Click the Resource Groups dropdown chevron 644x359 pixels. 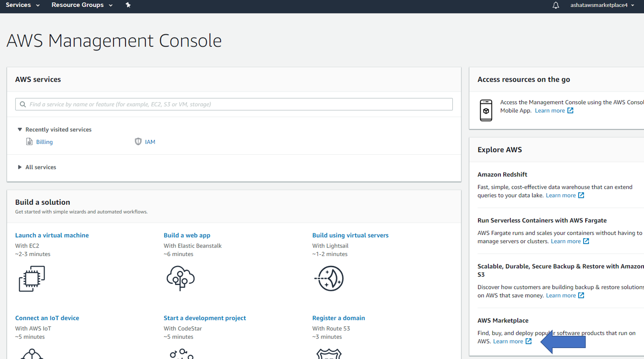click(110, 5)
